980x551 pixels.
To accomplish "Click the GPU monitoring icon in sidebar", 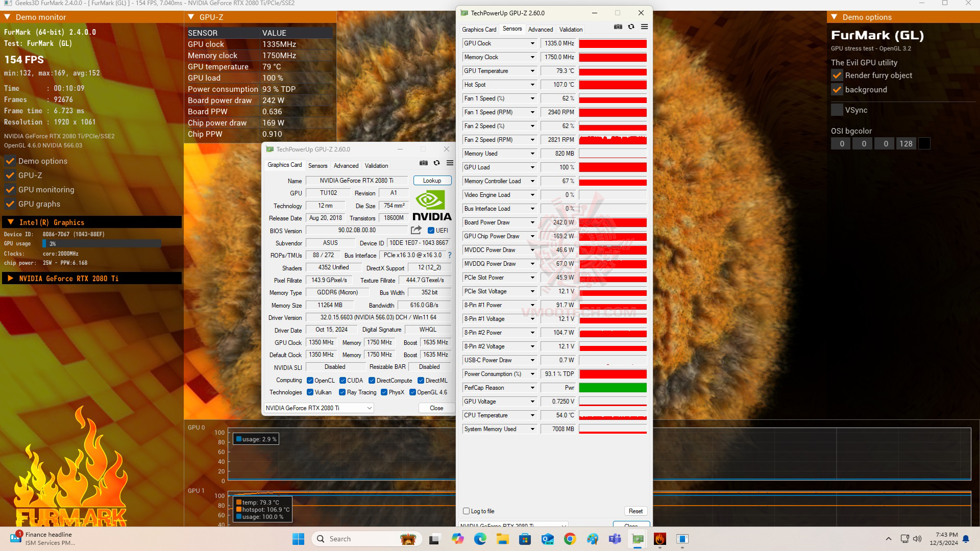I will coord(10,190).
